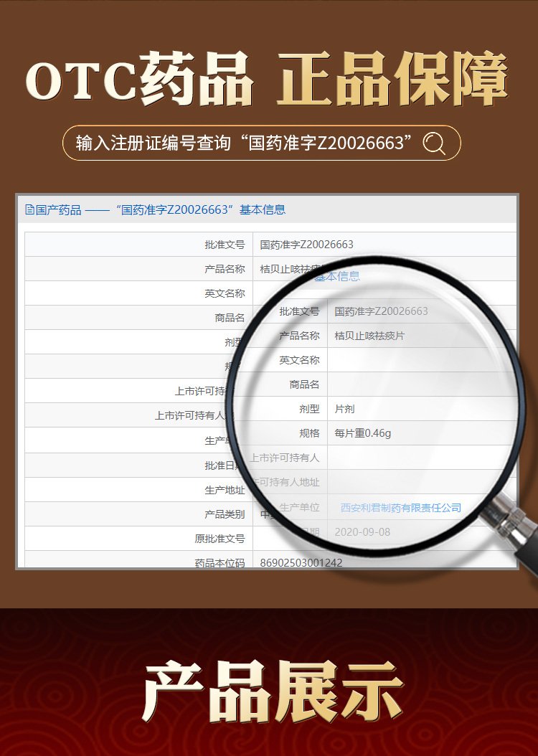The image size is (538, 756).
Task: Click the magnified 桔贝止咳祛痰片 product name
Action: point(369,336)
